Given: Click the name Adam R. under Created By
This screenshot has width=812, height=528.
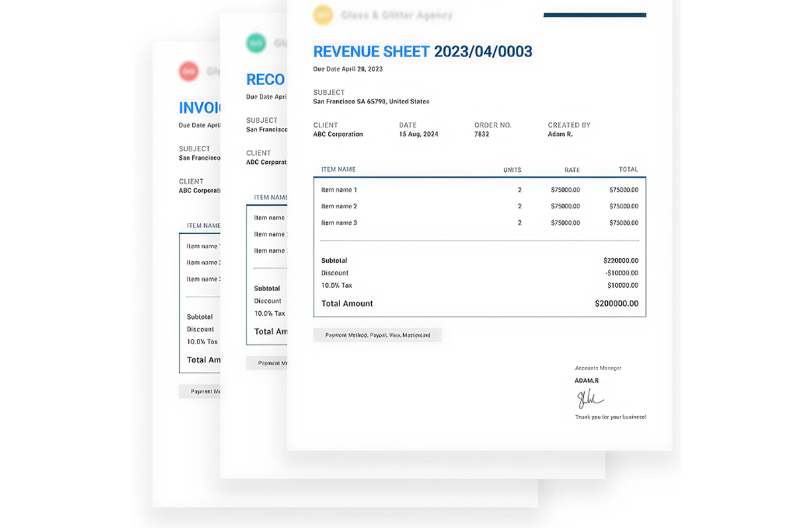Looking at the screenshot, I should (560, 134).
